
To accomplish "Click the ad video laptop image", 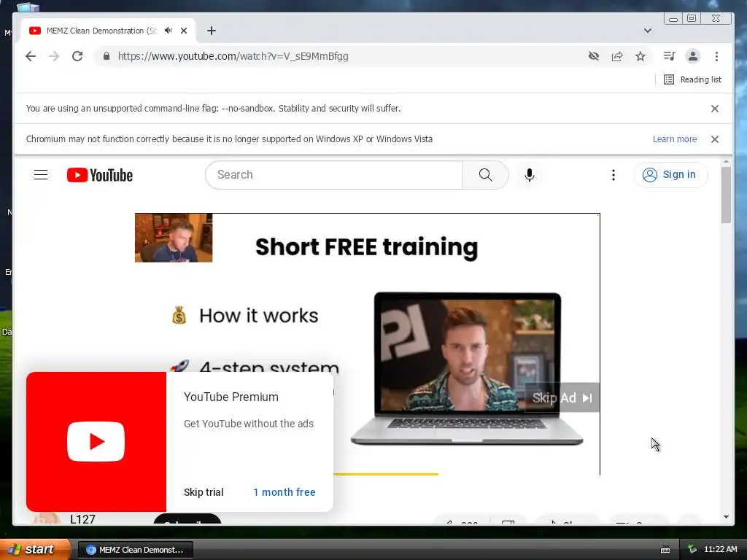I will 467,368.
